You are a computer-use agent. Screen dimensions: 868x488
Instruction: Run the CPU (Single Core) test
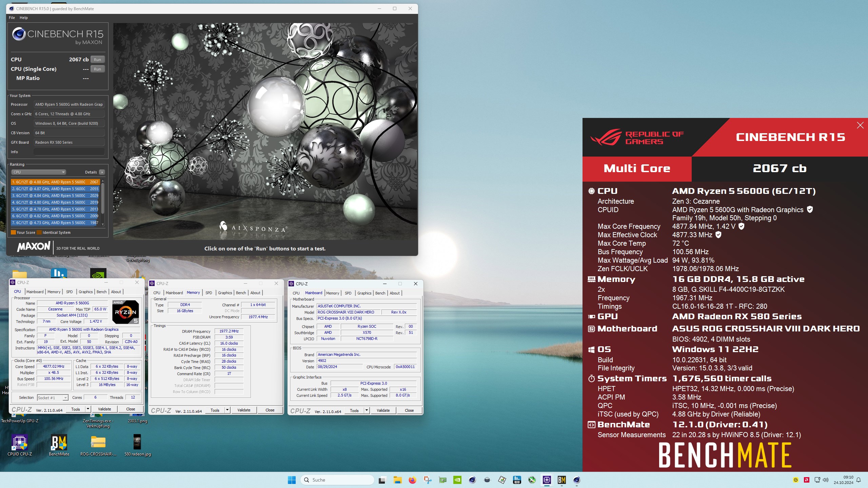coord(98,69)
